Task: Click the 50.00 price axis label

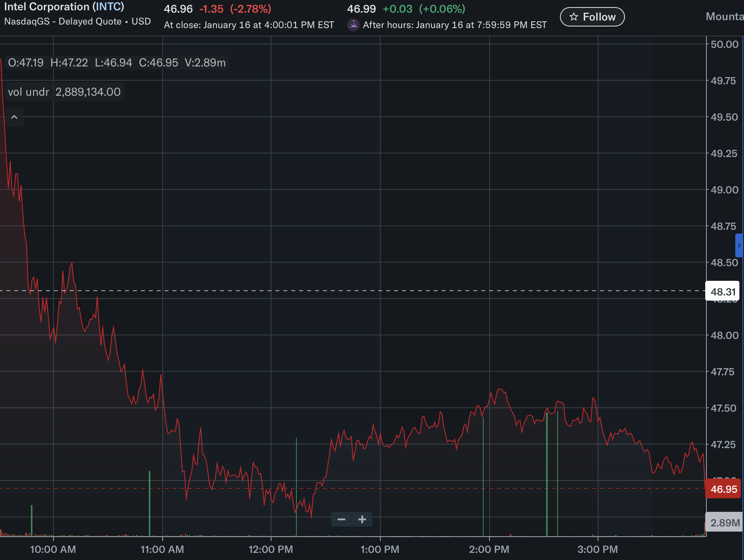Action: click(x=724, y=44)
